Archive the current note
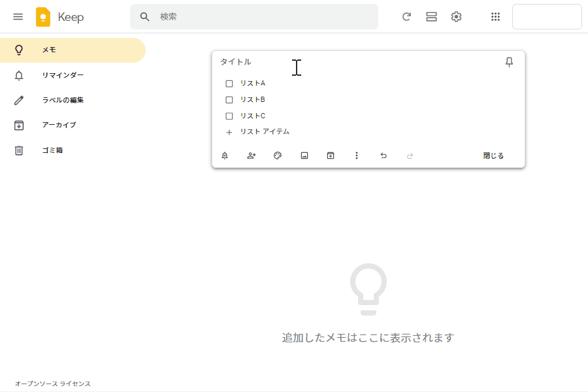588x392 pixels. [x=331, y=155]
